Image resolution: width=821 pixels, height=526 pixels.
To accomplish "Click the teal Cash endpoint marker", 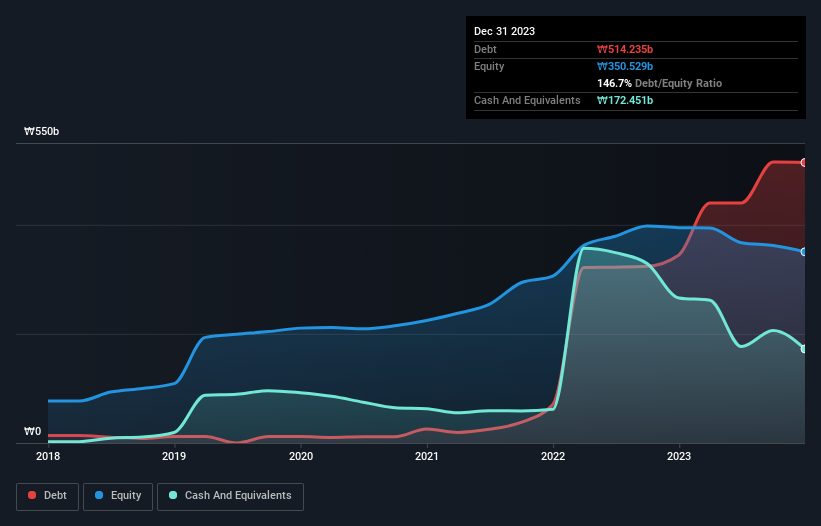I will pos(804,349).
